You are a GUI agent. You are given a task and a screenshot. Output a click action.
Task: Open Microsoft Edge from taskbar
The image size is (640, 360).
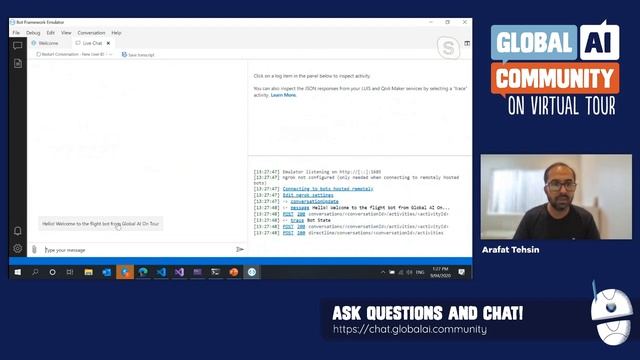143,272
